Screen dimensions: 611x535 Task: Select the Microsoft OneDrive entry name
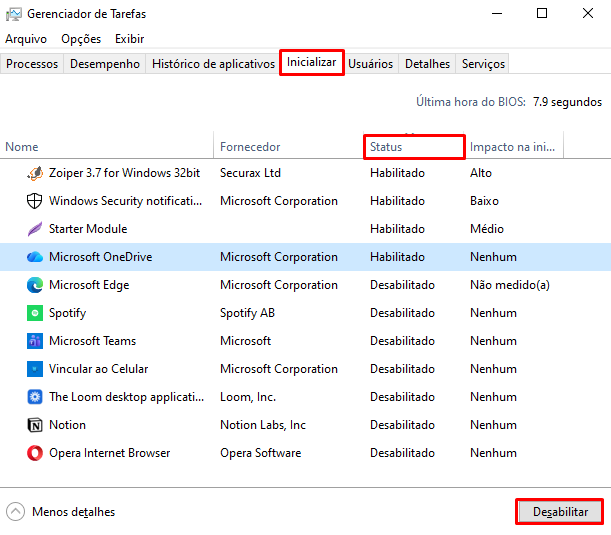point(101,257)
